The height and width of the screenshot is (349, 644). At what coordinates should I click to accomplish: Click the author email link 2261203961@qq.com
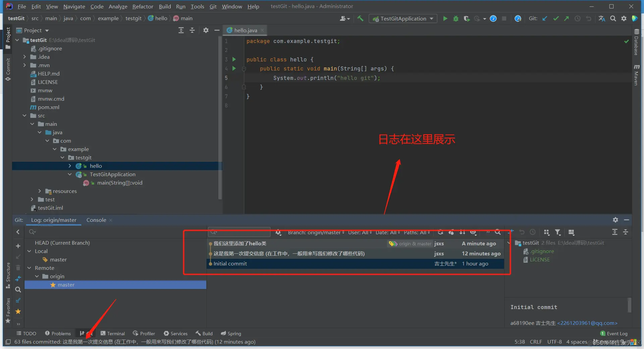point(587,323)
